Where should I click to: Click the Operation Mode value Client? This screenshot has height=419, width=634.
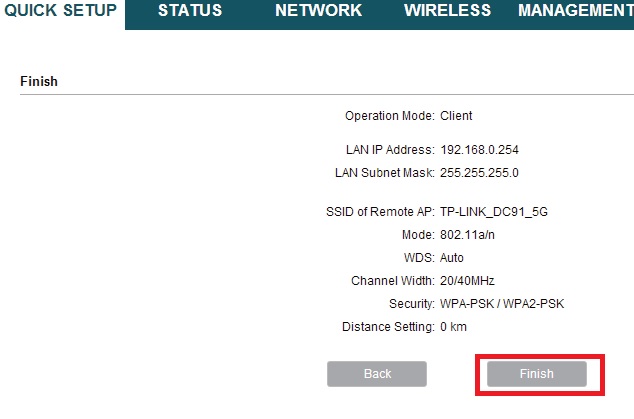point(456,116)
